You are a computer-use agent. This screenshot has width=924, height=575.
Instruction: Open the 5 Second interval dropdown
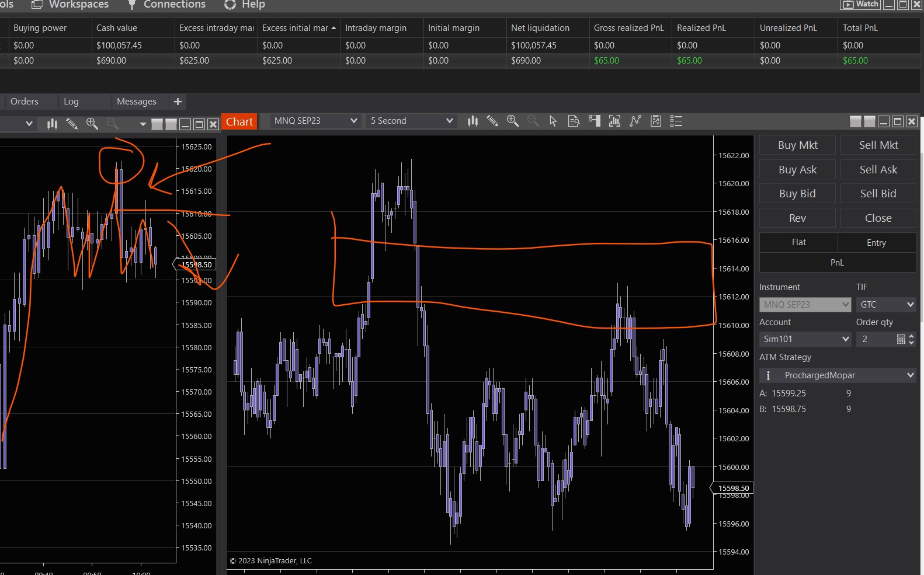(411, 121)
